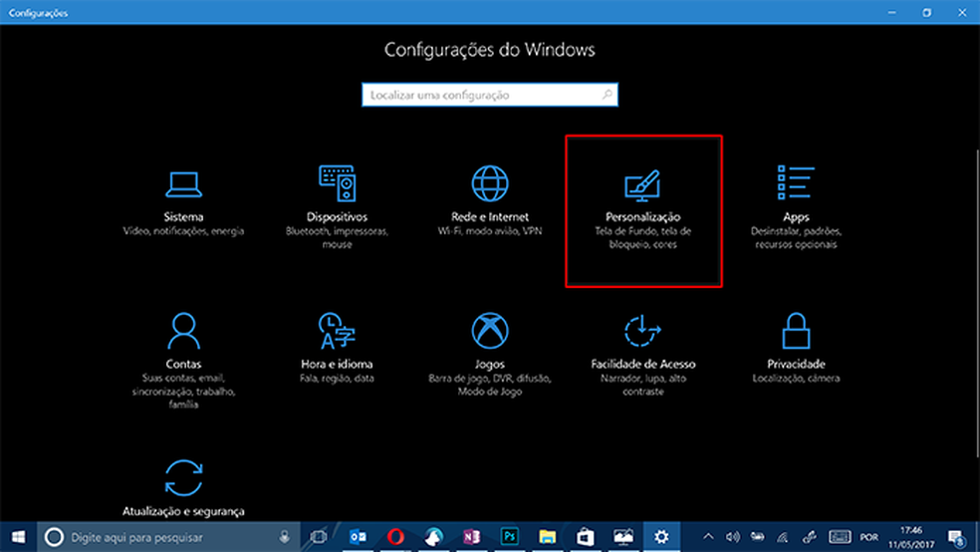Switch the POR input language indicator
Image resolution: width=980 pixels, height=552 pixels.
point(868,537)
